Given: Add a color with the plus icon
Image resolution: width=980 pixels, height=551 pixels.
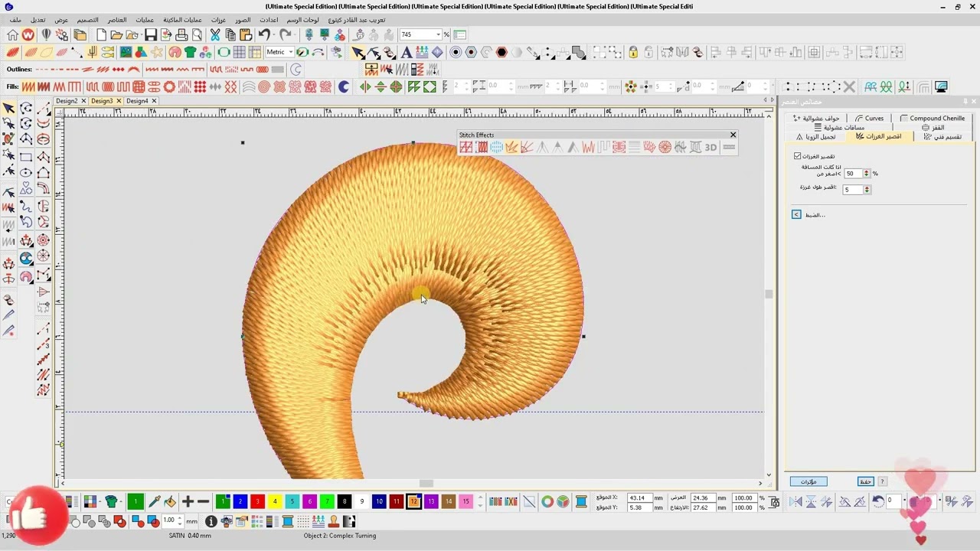Looking at the screenshot, I should (188, 502).
